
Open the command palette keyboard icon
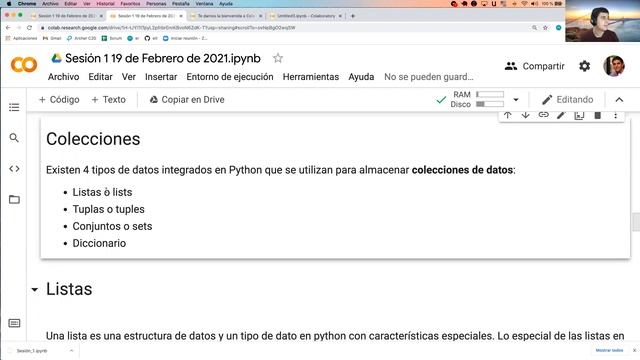pyautogui.click(x=14, y=323)
